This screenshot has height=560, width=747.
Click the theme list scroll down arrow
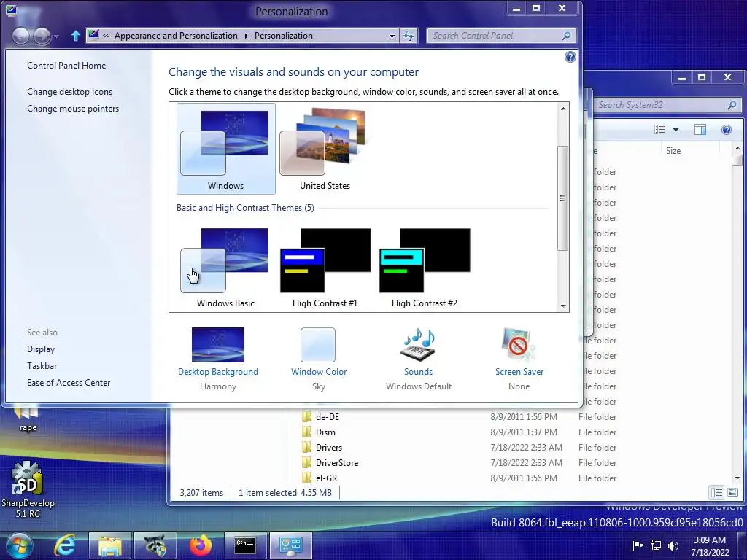pyautogui.click(x=563, y=306)
